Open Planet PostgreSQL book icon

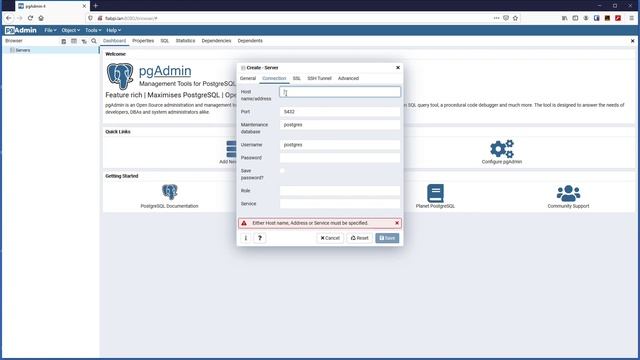[x=435, y=193]
